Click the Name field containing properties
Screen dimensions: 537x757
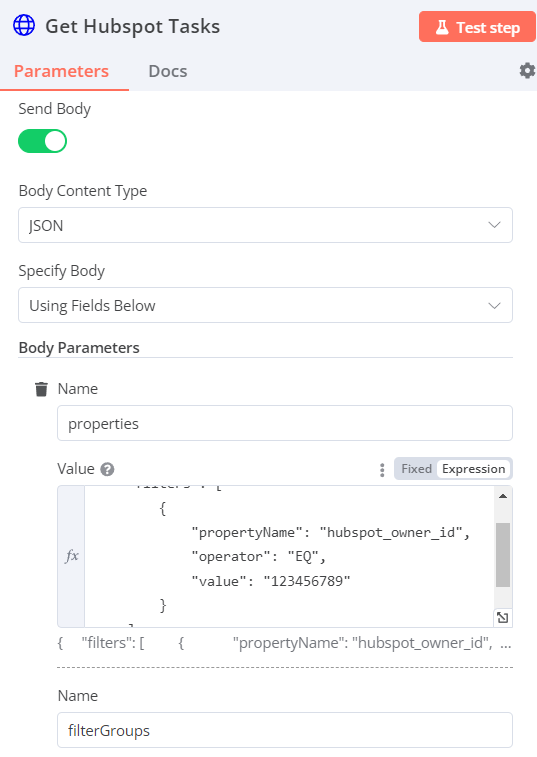coord(284,423)
